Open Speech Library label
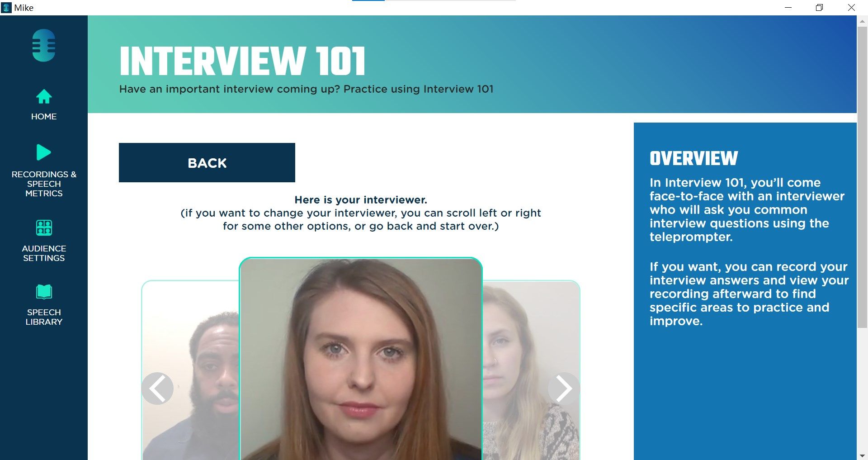Viewport: 868px width, 460px height. point(44,317)
